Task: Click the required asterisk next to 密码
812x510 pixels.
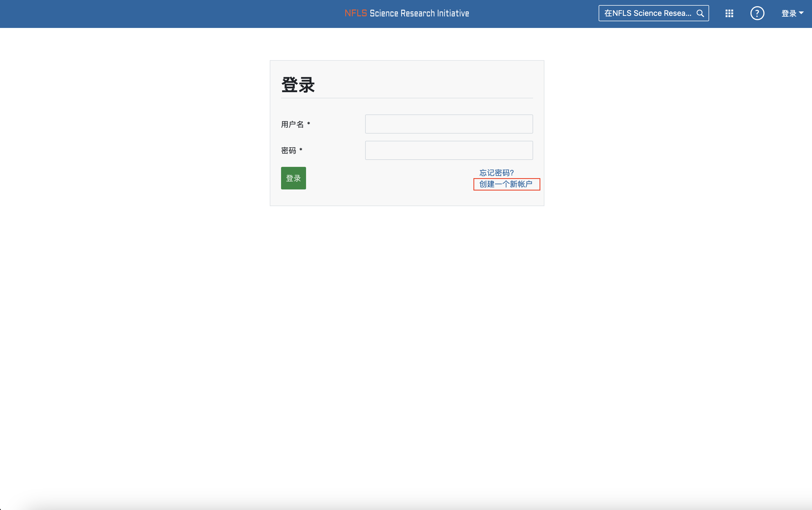Action: click(301, 150)
